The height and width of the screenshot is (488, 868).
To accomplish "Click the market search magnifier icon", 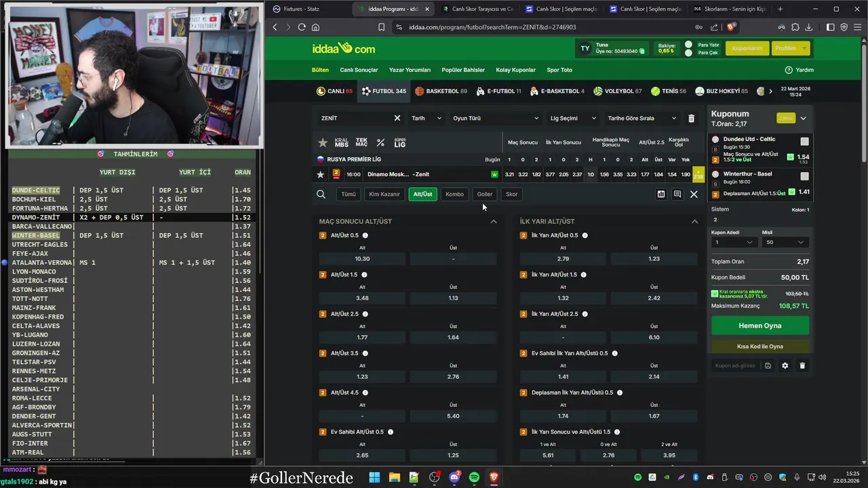I will 321,195.
